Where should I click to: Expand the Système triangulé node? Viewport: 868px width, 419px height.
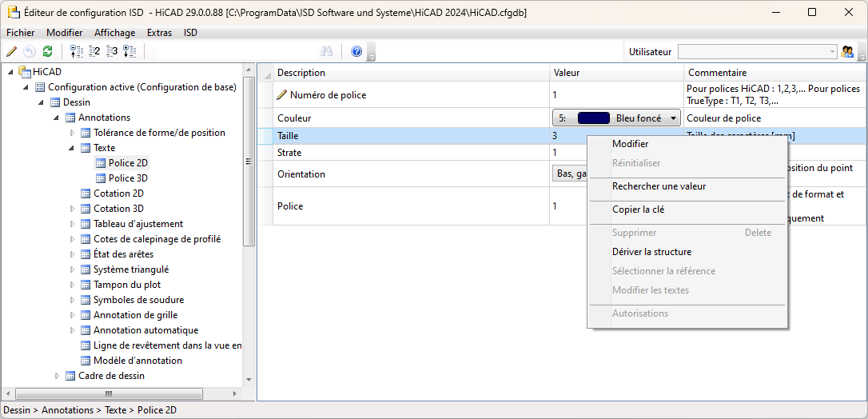(x=71, y=269)
